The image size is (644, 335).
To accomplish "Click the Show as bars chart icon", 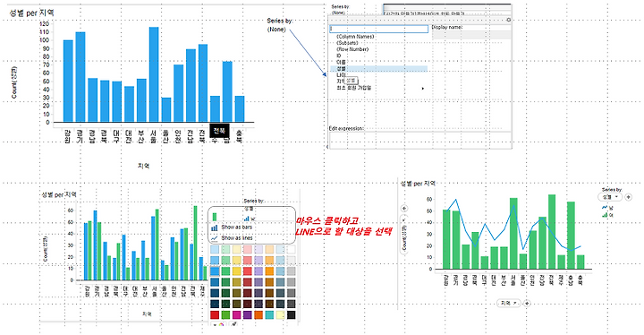I will coord(215,228).
